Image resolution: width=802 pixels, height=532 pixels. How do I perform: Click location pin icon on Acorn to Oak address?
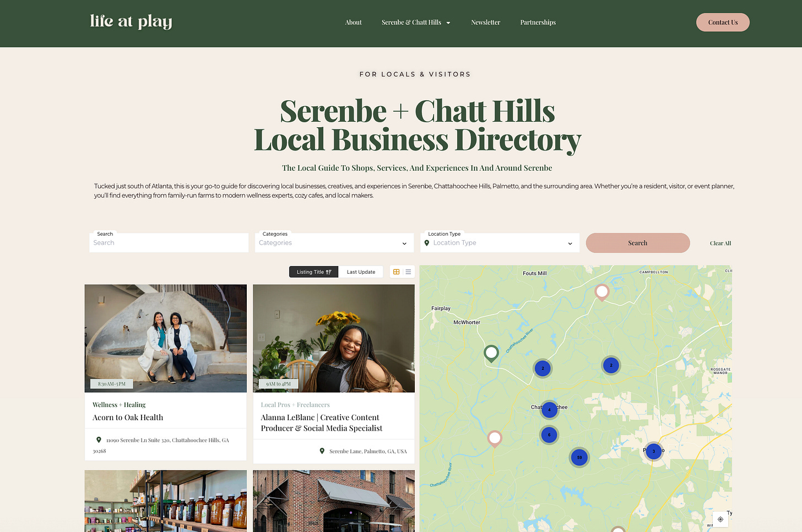(99, 440)
